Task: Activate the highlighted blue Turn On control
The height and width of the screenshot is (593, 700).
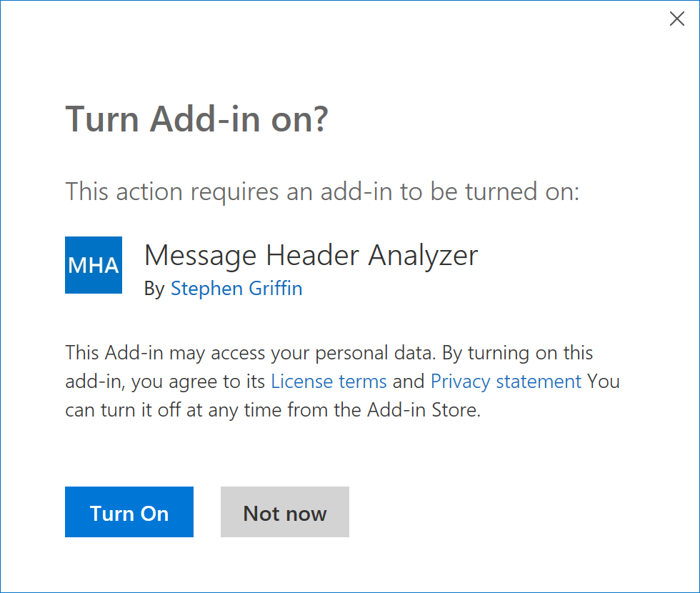Action: [x=129, y=512]
